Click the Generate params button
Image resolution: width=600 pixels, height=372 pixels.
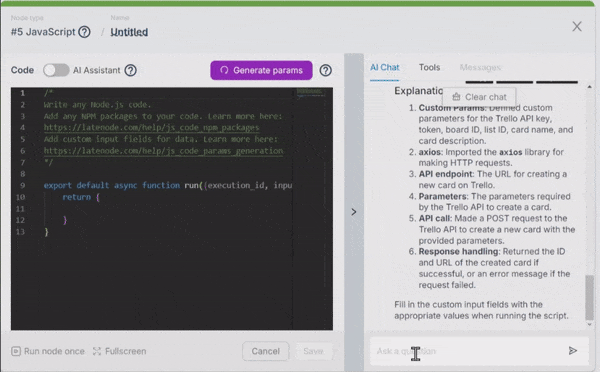click(261, 70)
